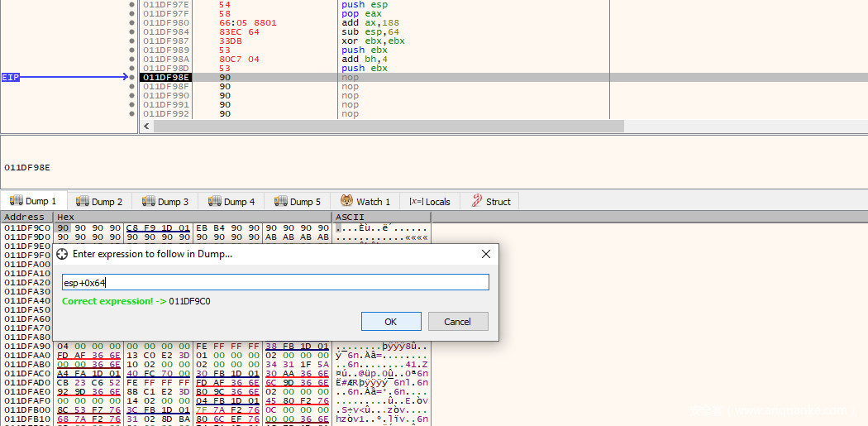The width and height of the screenshot is (868, 426).
Task: Click the Dump 5 tab icon
Action: pyautogui.click(x=281, y=202)
